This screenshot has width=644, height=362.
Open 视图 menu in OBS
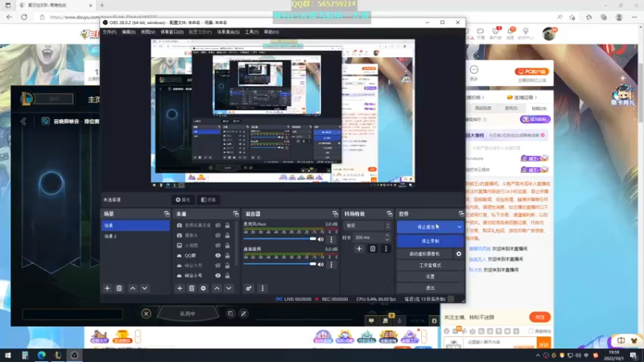(148, 32)
